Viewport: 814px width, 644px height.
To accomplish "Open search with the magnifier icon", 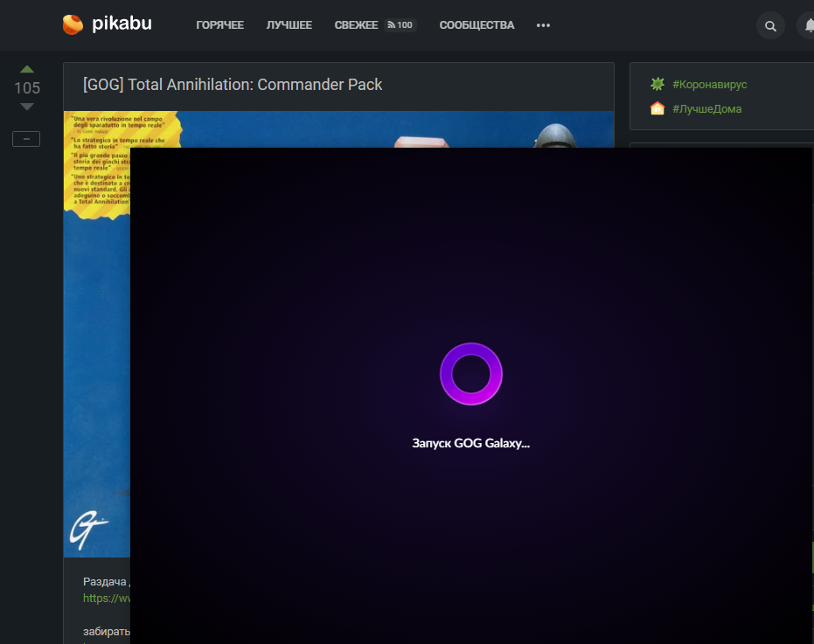I will tap(770, 26).
